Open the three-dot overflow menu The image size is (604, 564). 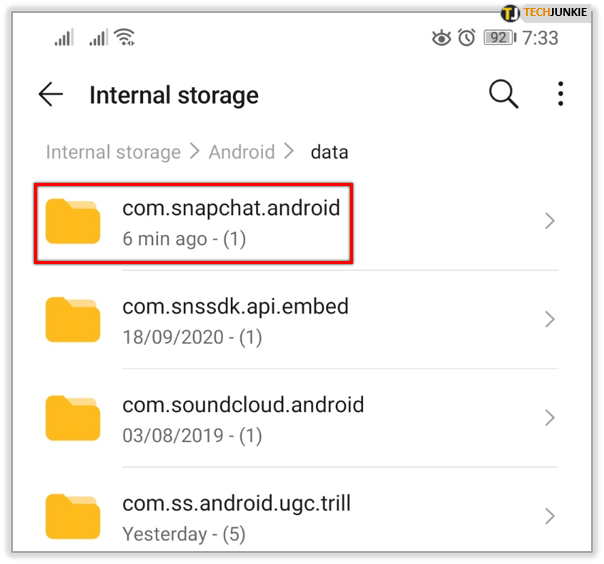pyautogui.click(x=560, y=94)
